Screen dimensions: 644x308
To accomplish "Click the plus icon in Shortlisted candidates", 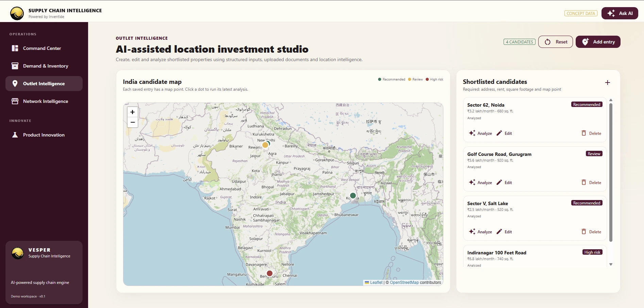I will (x=608, y=83).
